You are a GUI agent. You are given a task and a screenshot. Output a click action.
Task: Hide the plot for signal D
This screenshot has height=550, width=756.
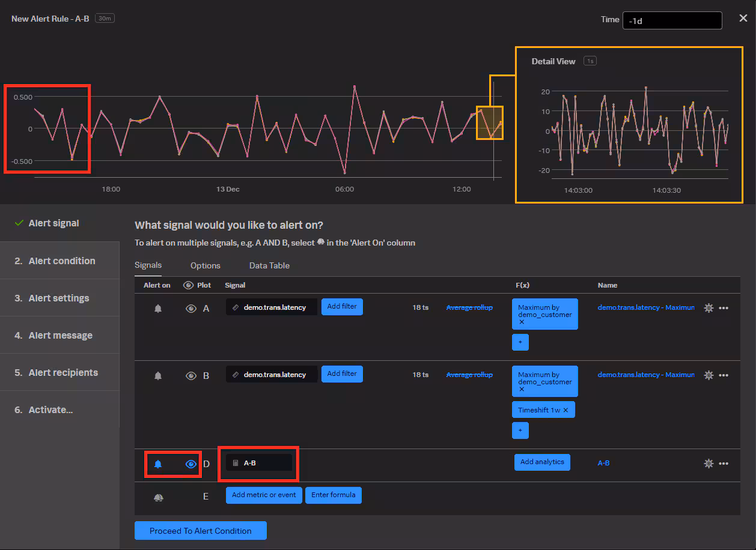click(x=191, y=464)
